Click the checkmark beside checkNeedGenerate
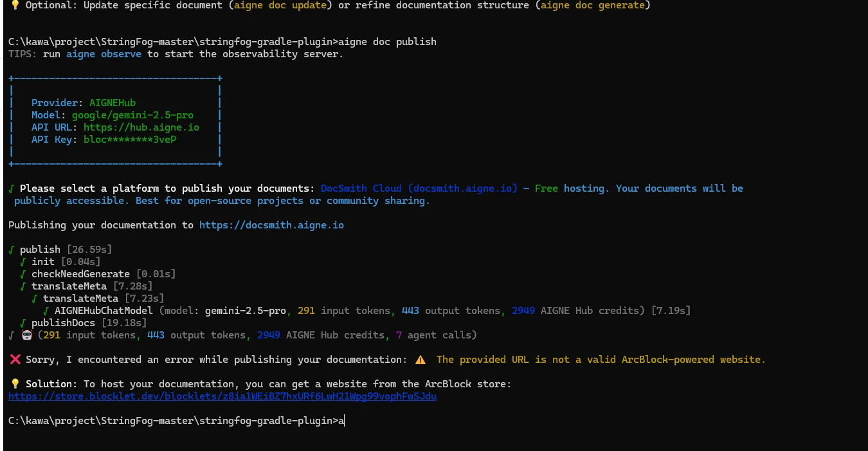Image resolution: width=868 pixels, height=451 pixels. pyautogui.click(x=23, y=274)
